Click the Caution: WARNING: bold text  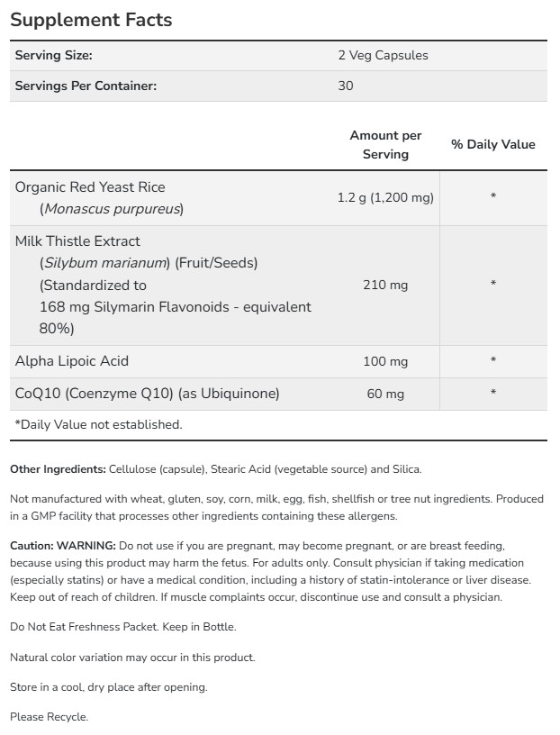point(63,546)
